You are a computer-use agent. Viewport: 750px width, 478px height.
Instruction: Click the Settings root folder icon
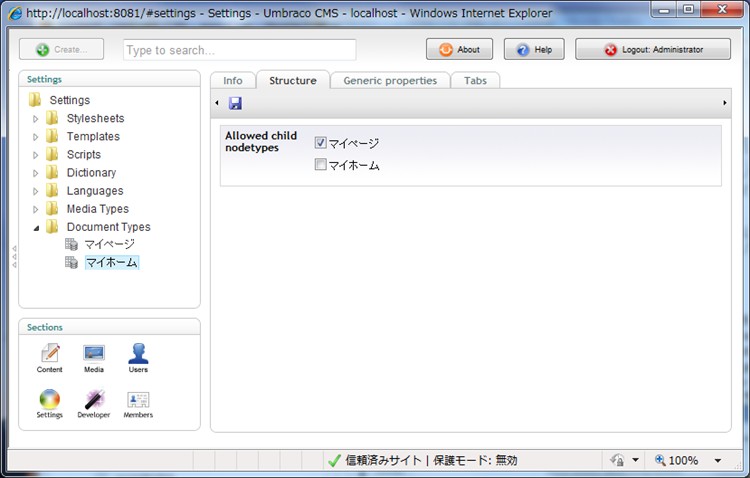click(35, 100)
